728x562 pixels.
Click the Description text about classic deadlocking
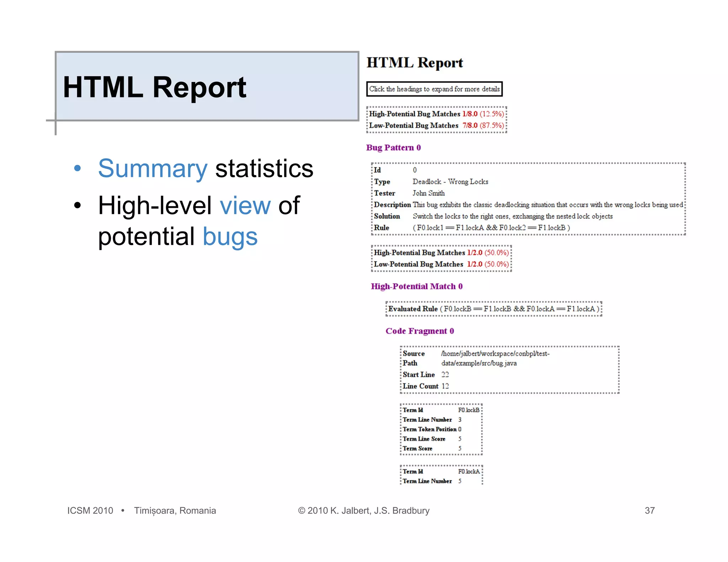point(548,205)
